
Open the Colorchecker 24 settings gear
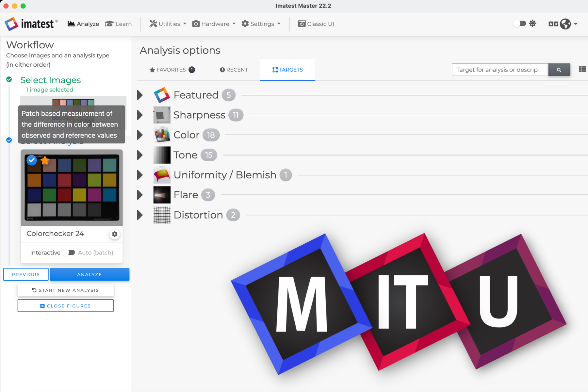pyautogui.click(x=115, y=234)
